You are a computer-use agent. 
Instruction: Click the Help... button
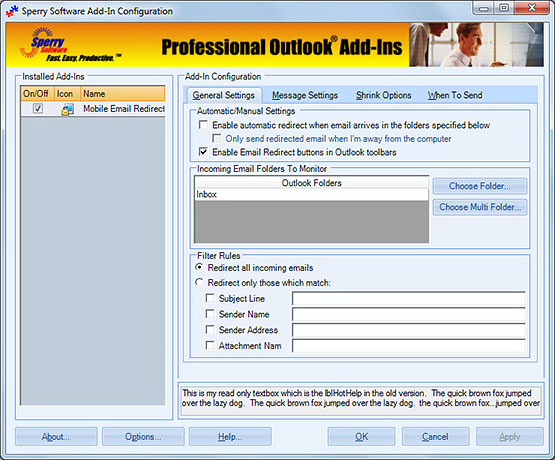(230, 437)
